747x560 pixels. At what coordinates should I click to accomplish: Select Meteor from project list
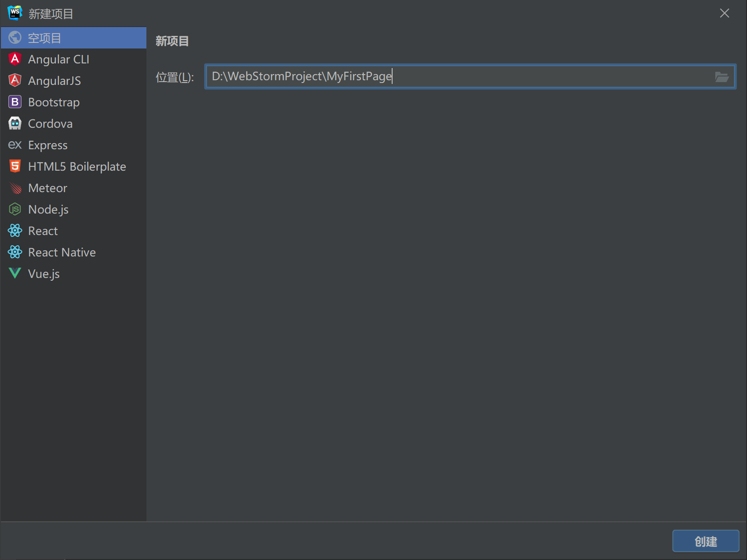48,188
